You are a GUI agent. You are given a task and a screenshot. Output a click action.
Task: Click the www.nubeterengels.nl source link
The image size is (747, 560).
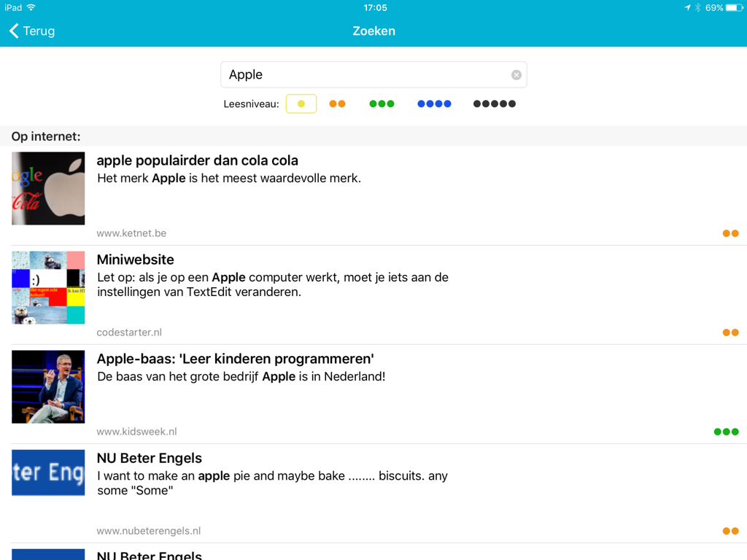coord(149,531)
